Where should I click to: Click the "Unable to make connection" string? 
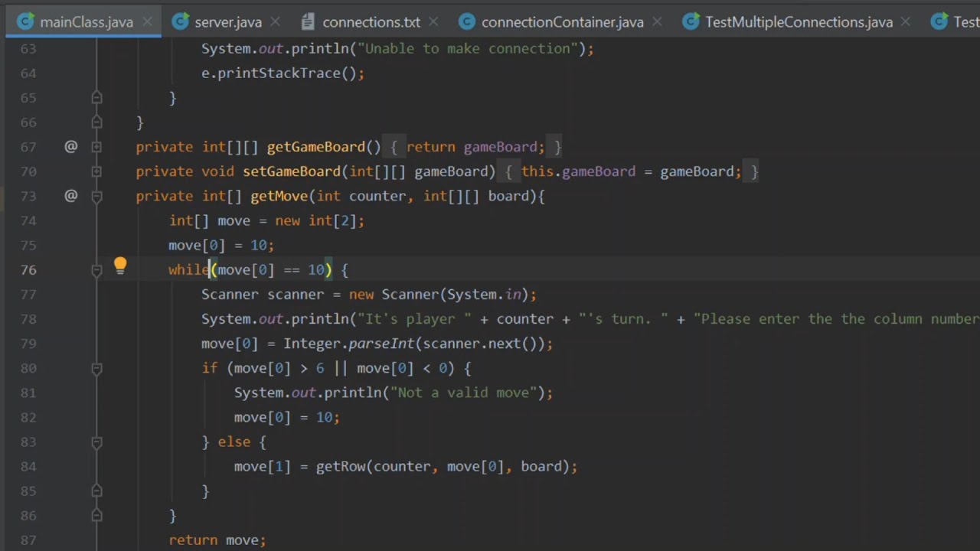pos(468,48)
